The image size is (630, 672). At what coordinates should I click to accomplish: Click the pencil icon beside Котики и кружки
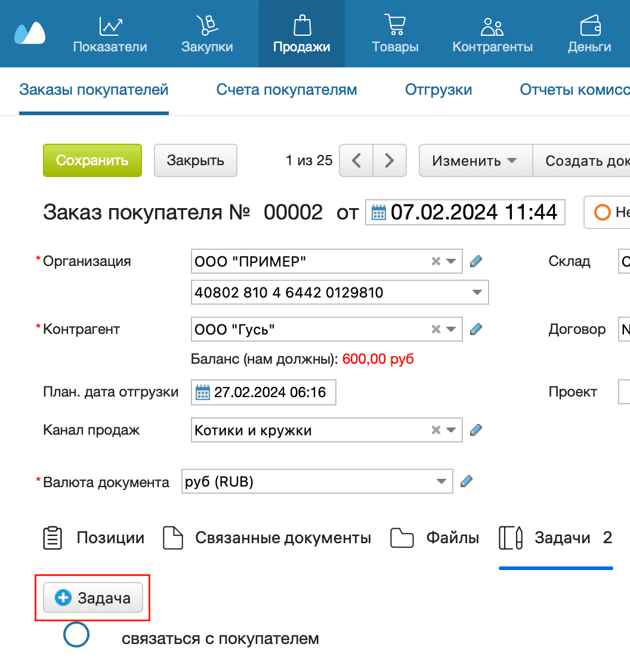(x=475, y=429)
